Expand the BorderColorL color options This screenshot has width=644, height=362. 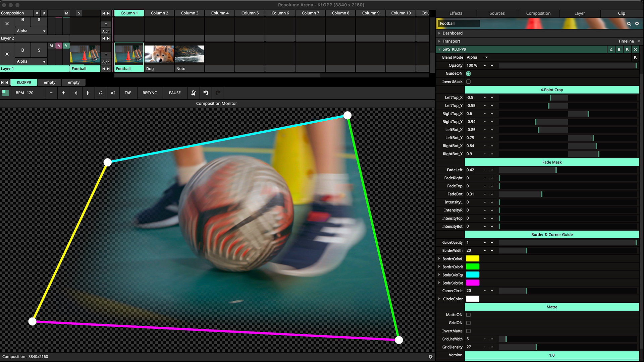point(439,258)
